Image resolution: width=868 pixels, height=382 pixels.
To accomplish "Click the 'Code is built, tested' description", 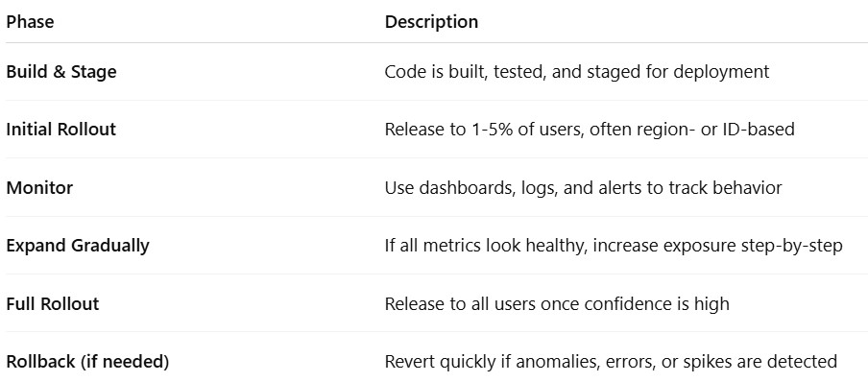I will (x=577, y=72).
